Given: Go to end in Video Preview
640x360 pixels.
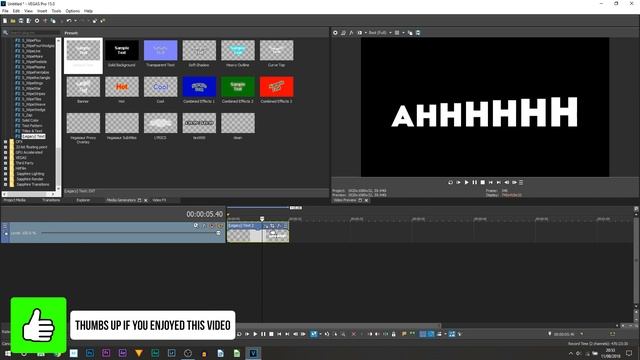Looking at the screenshot, I should pos(498,182).
